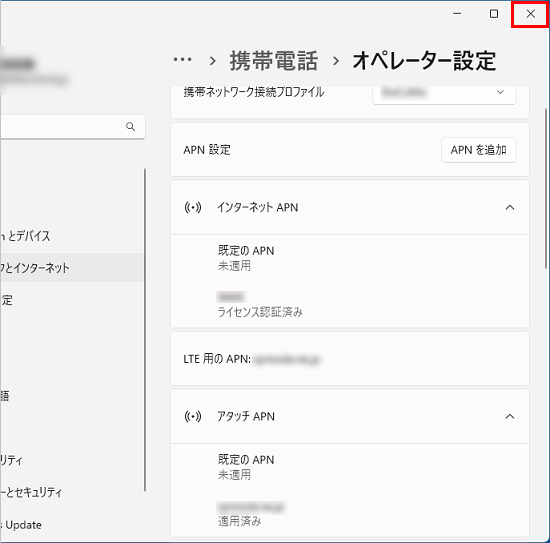Click the sidebar vertical scrollbar
The height and width of the screenshot is (543, 550).
145,330
